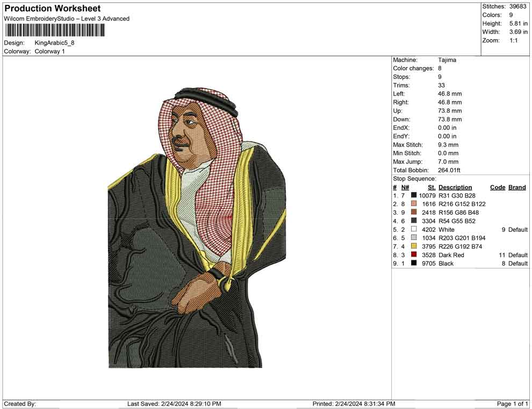Click the Stop Sequence heading

(x=415, y=179)
